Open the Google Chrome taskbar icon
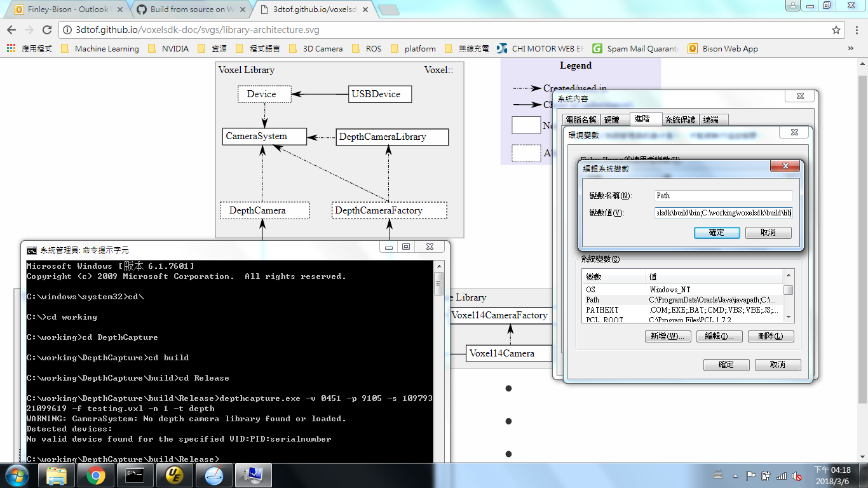Screen dimensions: 868x488 [x=96, y=475]
